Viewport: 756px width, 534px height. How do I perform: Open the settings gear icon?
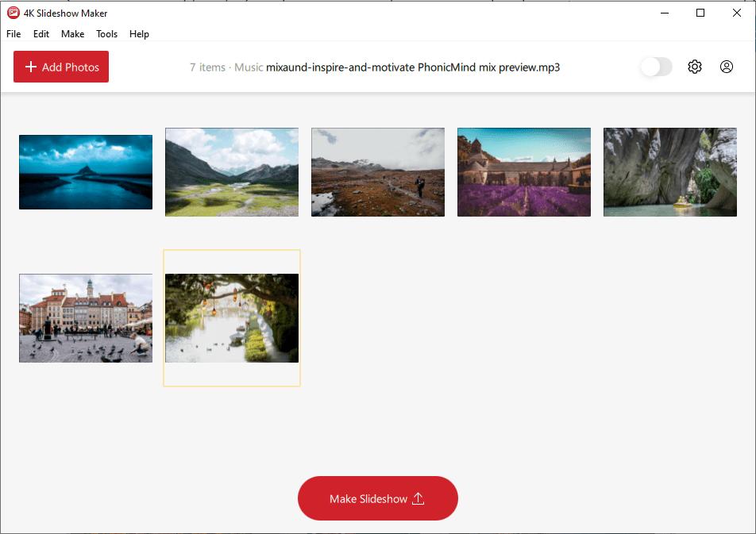695,67
